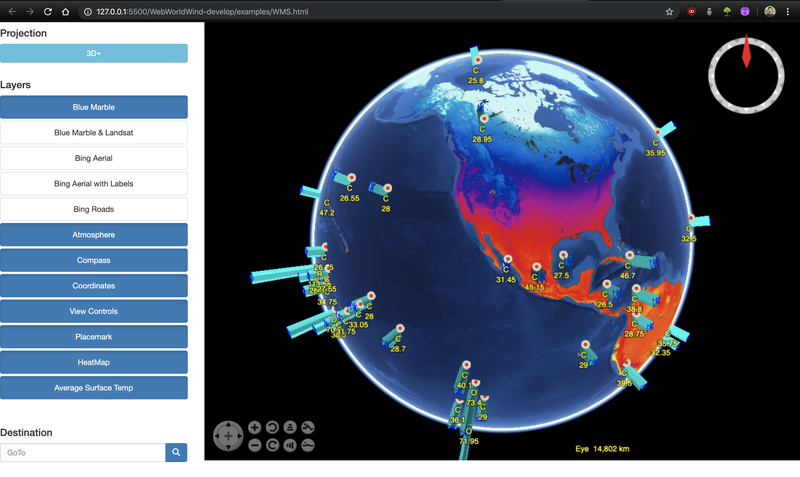Click the GoTo destination search button
The height and width of the screenshot is (477, 800).
click(x=176, y=453)
